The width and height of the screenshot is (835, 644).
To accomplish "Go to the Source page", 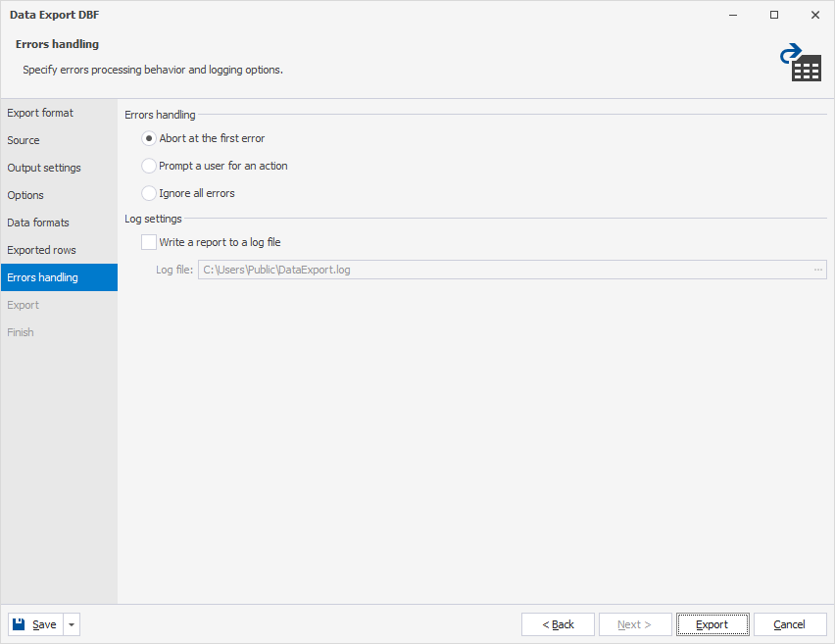I will click(59, 140).
